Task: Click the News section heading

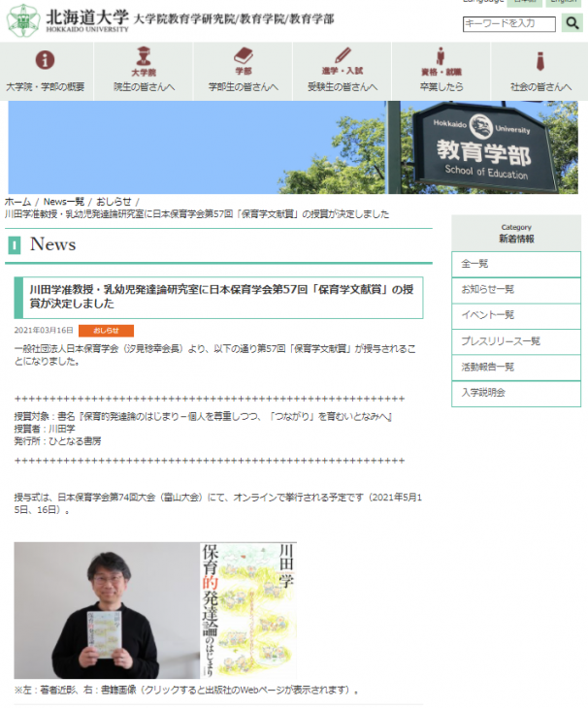Action: pyautogui.click(x=52, y=244)
